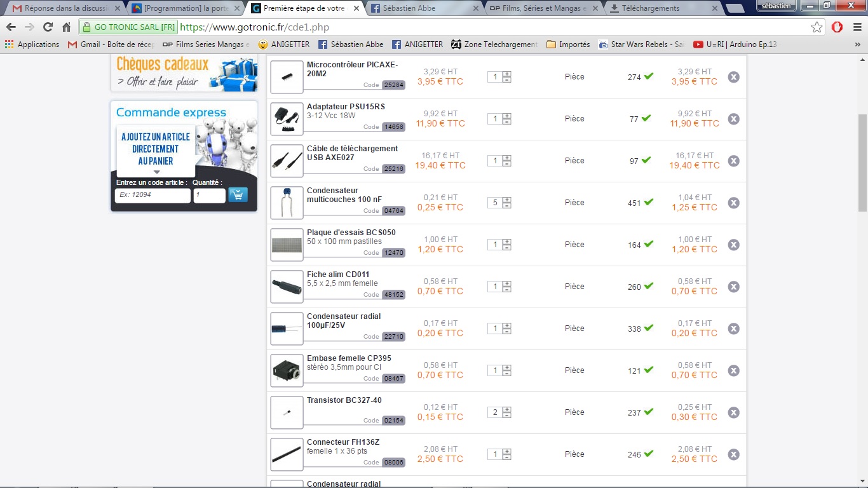Click the Quantité field in Commande express

(x=209, y=195)
